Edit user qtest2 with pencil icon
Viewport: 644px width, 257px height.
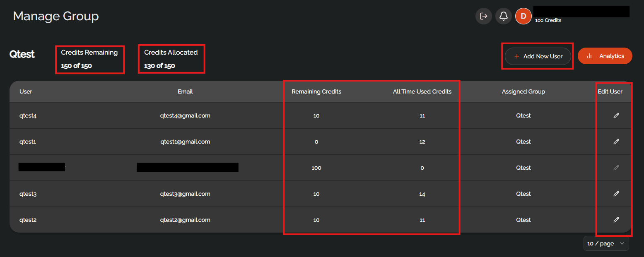tap(616, 220)
